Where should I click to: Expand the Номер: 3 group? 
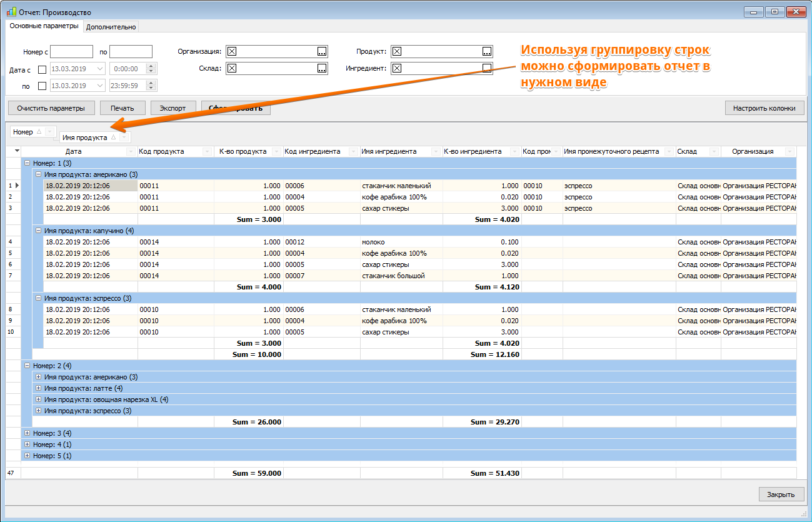pyautogui.click(x=27, y=433)
